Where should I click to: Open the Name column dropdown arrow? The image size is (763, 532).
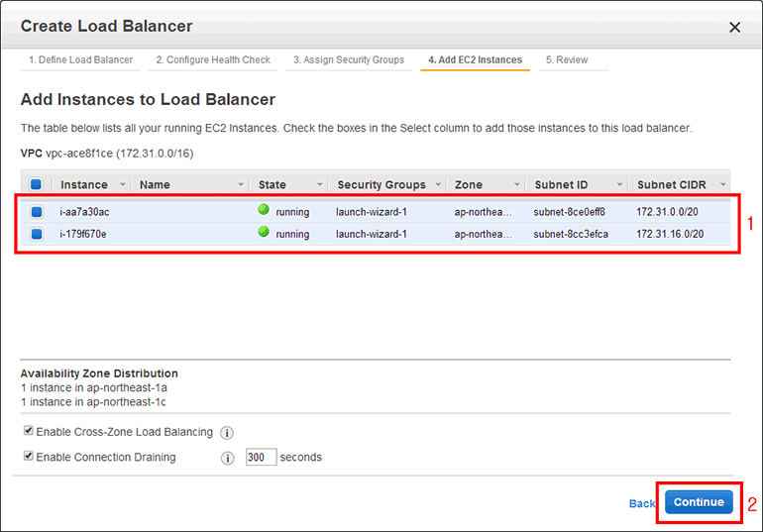click(x=241, y=185)
